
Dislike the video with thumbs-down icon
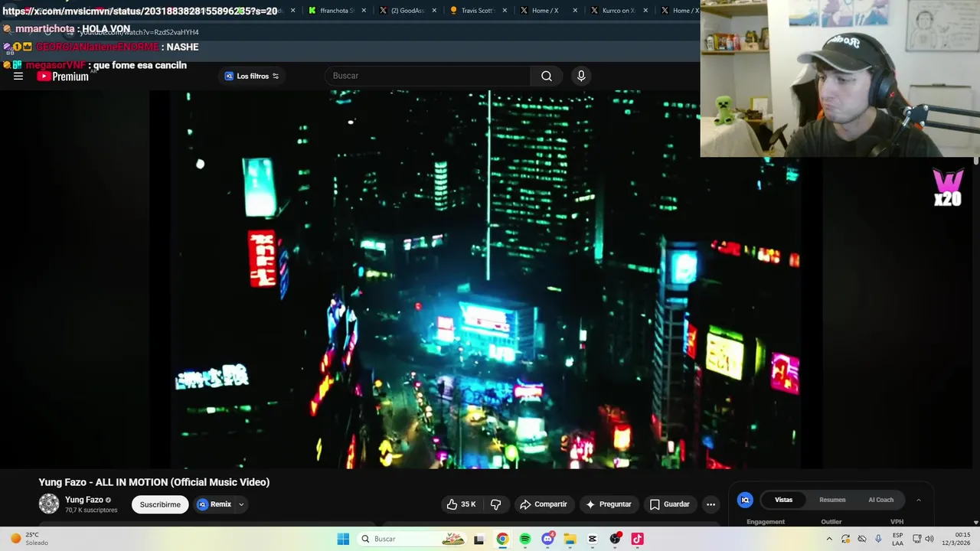(x=496, y=504)
